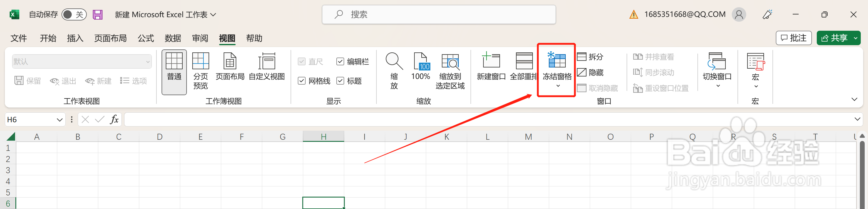Click the 批注 comments button
The image size is (868, 209).
[794, 38]
